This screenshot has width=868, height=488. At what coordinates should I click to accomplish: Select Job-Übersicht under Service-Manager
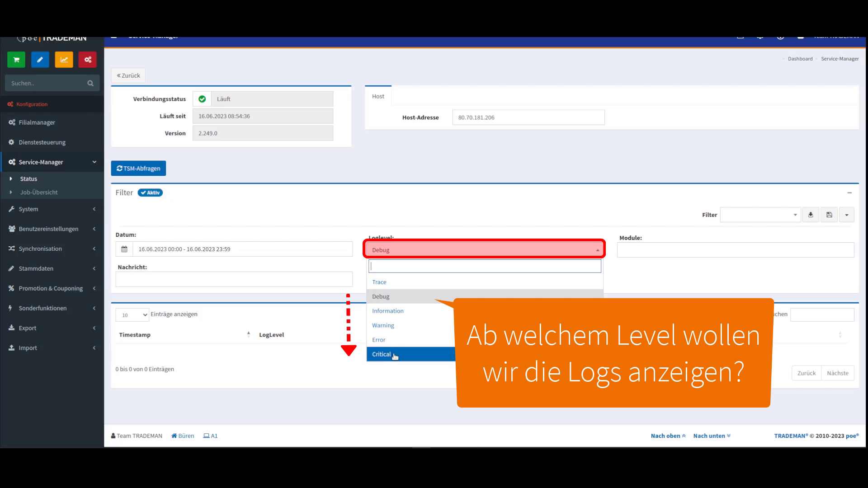pyautogui.click(x=39, y=192)
